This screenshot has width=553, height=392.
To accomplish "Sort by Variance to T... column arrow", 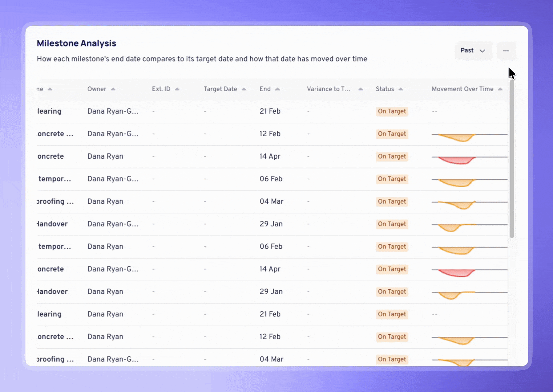I will pos(360,89).
